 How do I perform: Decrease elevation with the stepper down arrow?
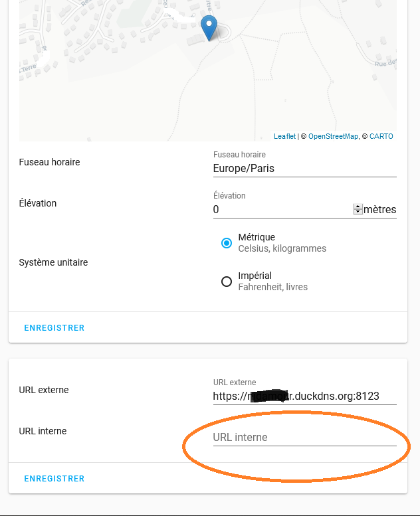click(x=358, y=212)
